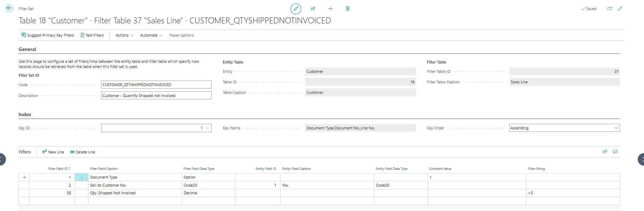Open page in new window icon

point(610,9)
